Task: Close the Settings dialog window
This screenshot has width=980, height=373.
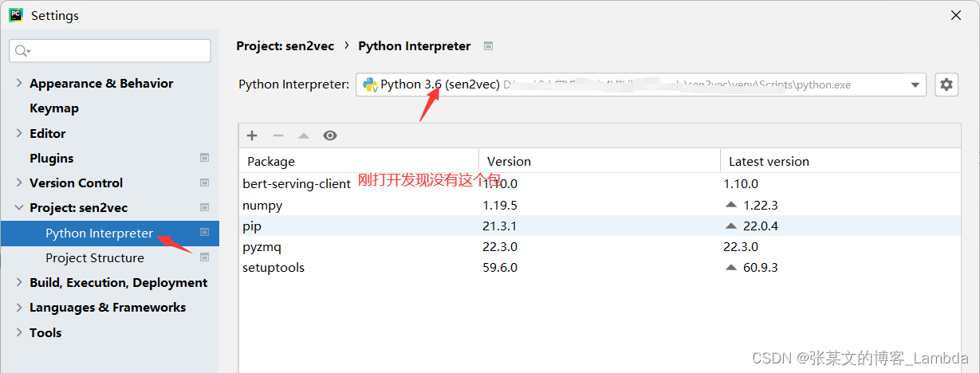Action: coord(955,15)
